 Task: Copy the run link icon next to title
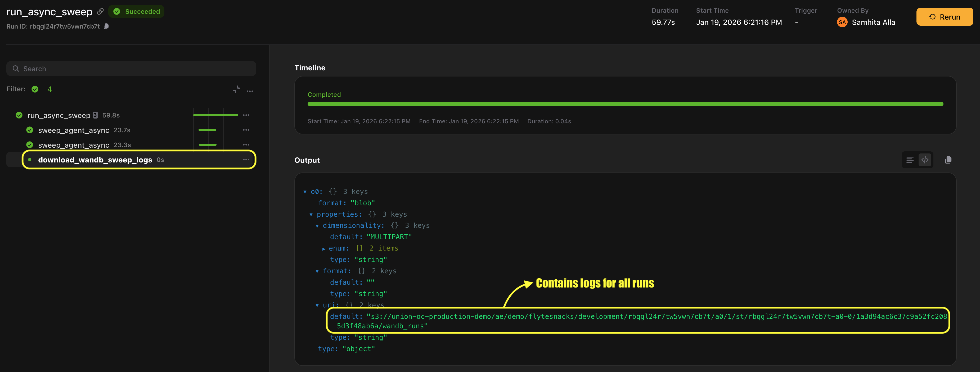click(x=100, y=11)
